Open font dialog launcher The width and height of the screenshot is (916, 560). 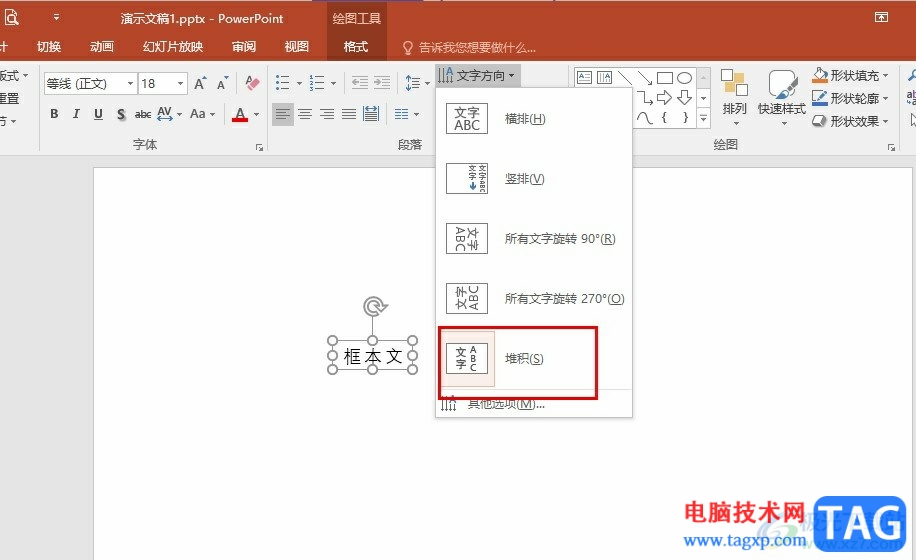point(259,148)
